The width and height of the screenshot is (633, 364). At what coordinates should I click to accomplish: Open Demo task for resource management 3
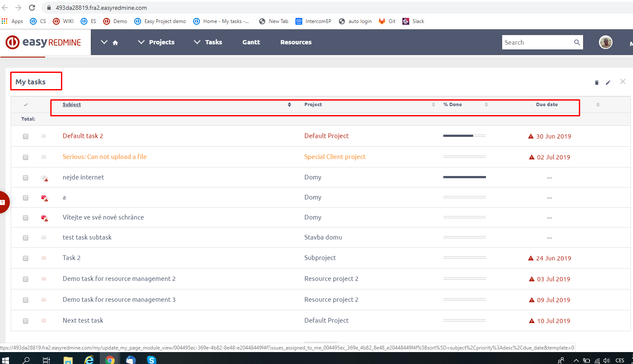pos(119,300)
